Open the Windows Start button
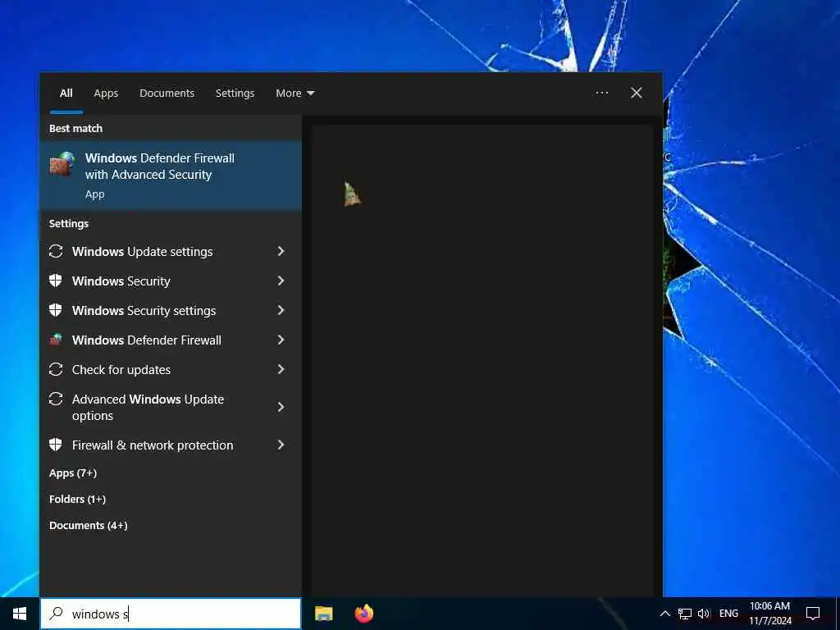Viewport: 840px width, 630px height. [20, 614]
